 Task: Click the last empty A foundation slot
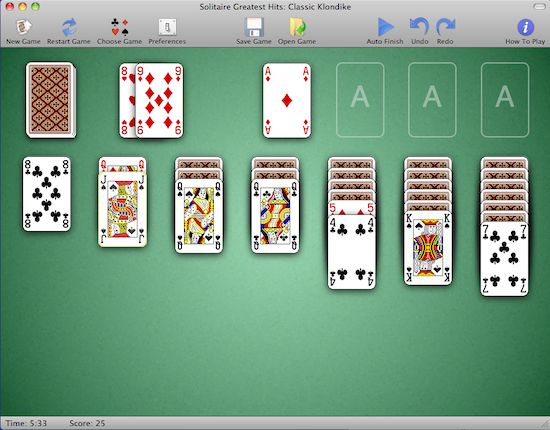(505, 100)
